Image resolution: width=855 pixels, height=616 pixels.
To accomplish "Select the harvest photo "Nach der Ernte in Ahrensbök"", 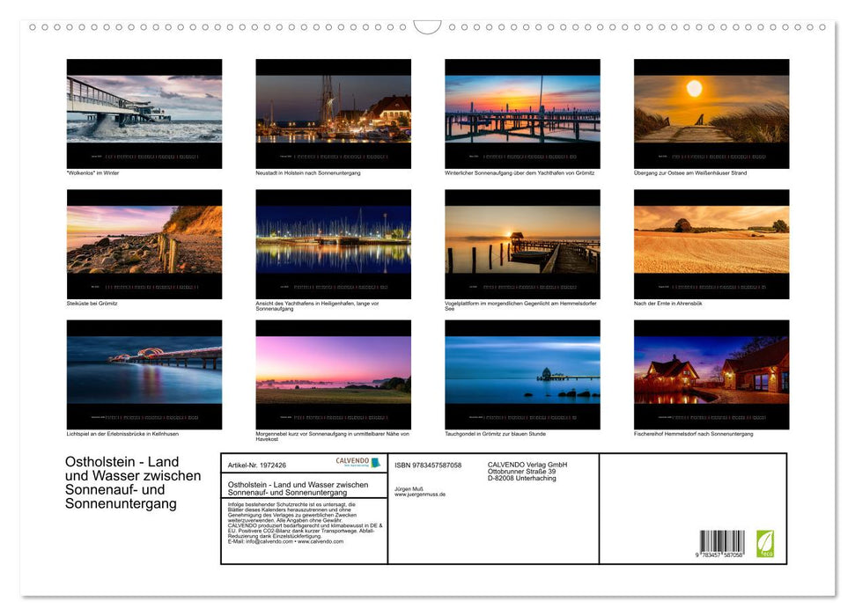I will pos(711,243).
